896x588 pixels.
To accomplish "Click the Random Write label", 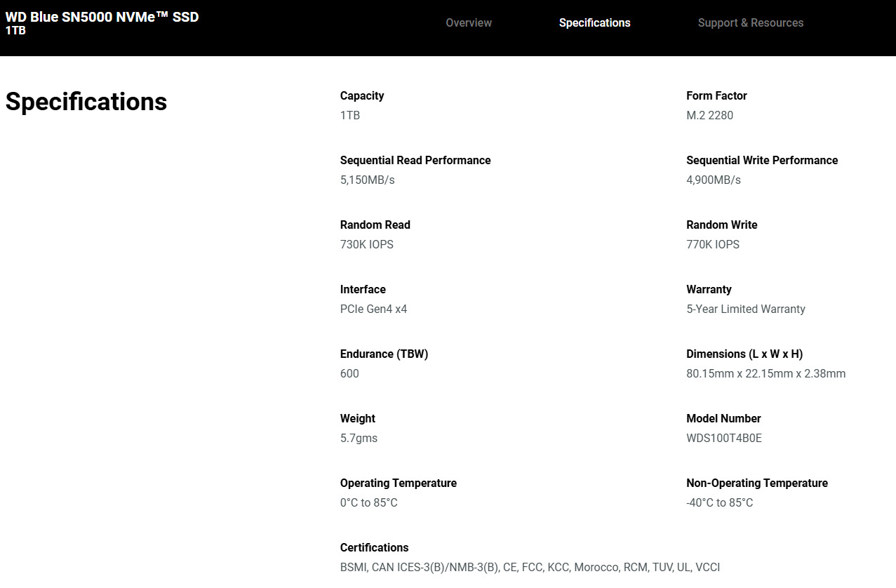I will [x=721, y=225].
